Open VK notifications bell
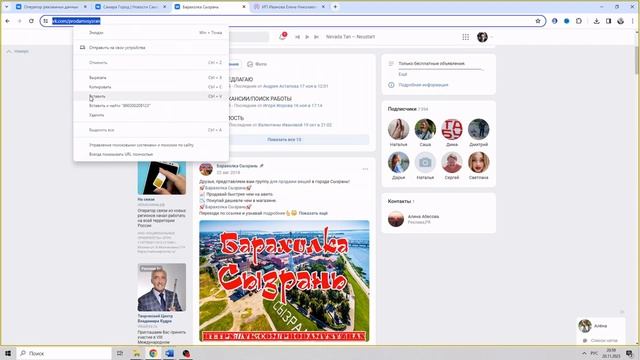The image size is (640, 360). 282,37
